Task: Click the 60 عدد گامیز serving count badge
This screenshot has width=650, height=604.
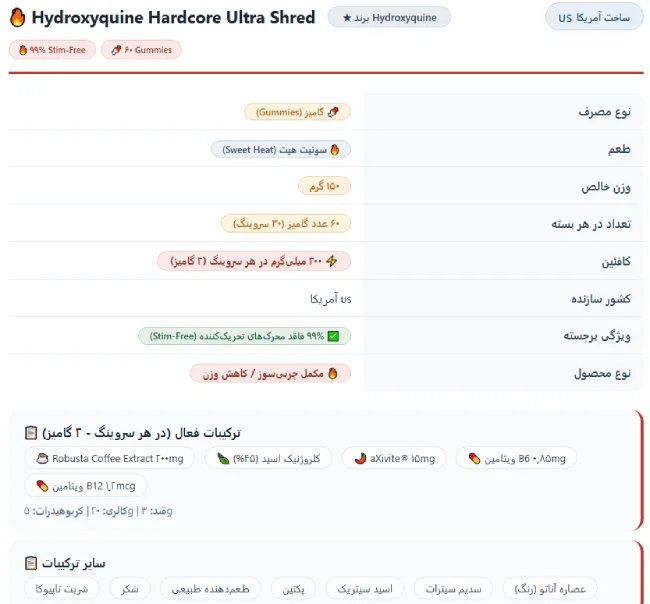Action: (x=286, y=224)
